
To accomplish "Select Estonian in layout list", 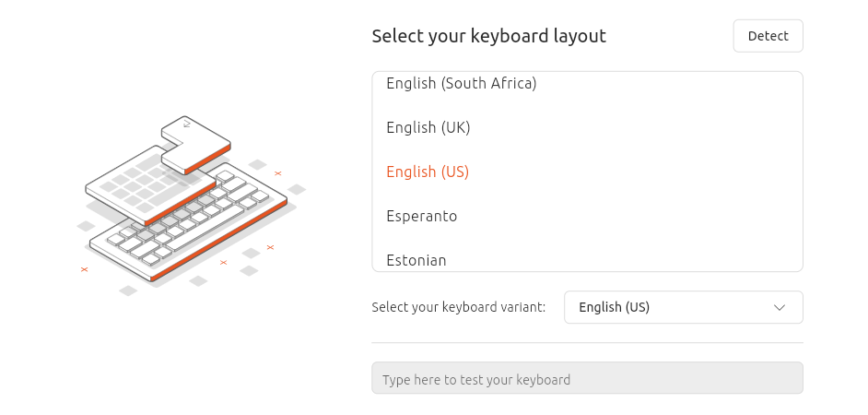I will [416, 260].
